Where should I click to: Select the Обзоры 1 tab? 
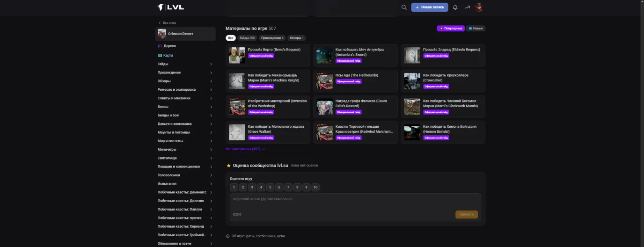[297, 38]
